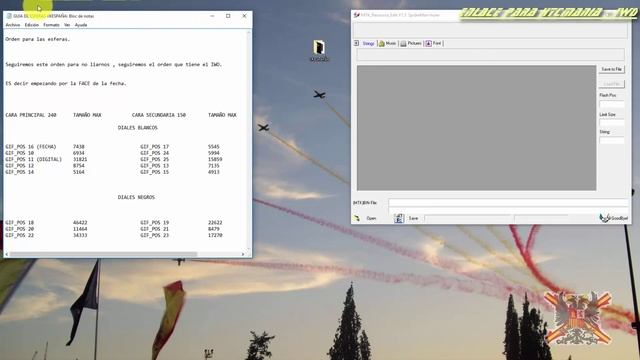The image size is (640, 360).
Task: Switch to the Font tab
Action: pos(437,43)
